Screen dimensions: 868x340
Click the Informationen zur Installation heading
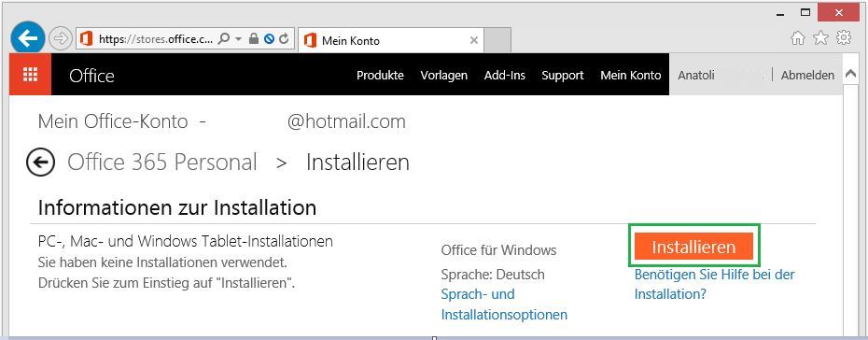[x=177, y=207]
